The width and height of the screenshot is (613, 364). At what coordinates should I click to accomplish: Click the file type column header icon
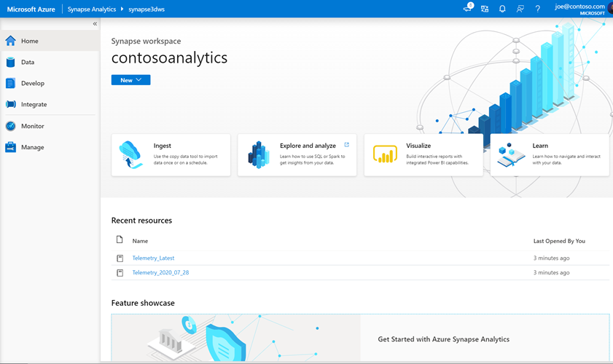120,240
